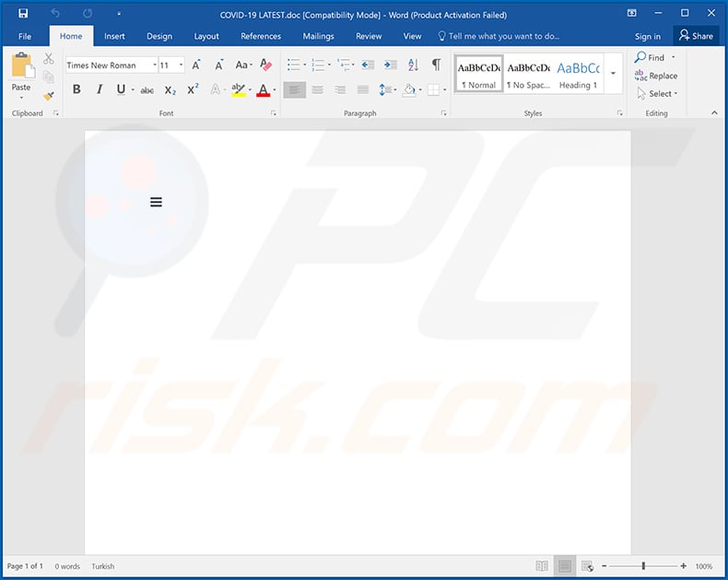Viewport: 728px width, 580px height.
Task: Click Numbering list icon
Action: click(x=318, y=65)
